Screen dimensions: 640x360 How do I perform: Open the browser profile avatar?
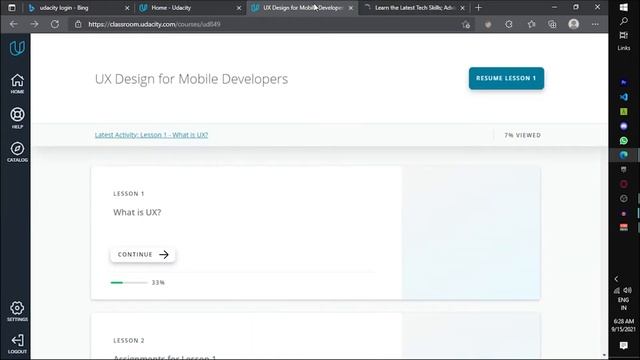(x=573, y=24)
